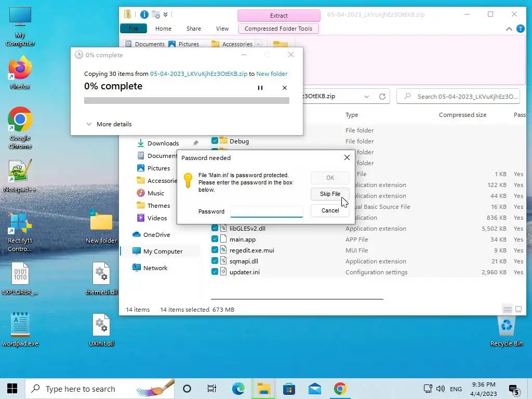
Task: Select the EXPLORER_ file on desktop
Action: 20,278
